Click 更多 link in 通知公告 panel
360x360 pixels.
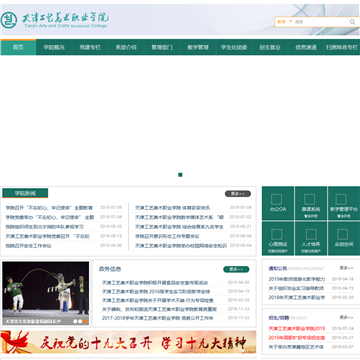[x=347, y=268]
